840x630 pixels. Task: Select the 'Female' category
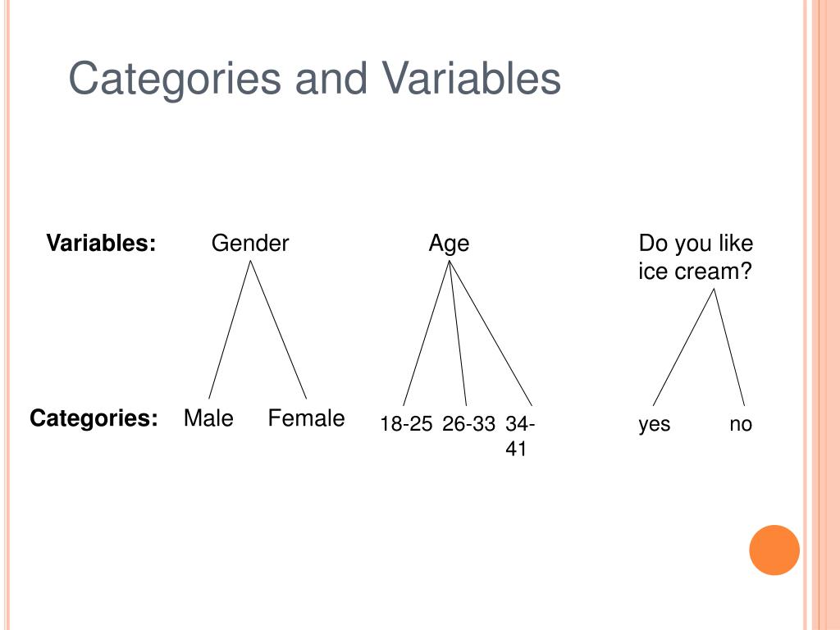(x=307, y=418)
